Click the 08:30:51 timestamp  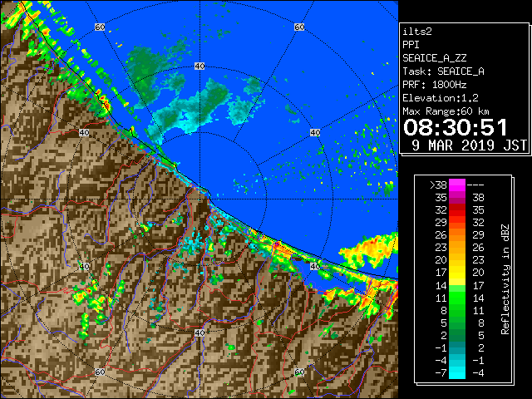(456, 127)
